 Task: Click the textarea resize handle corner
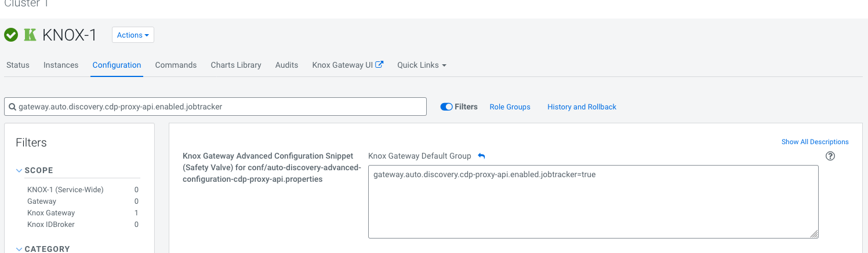[814, 234]
